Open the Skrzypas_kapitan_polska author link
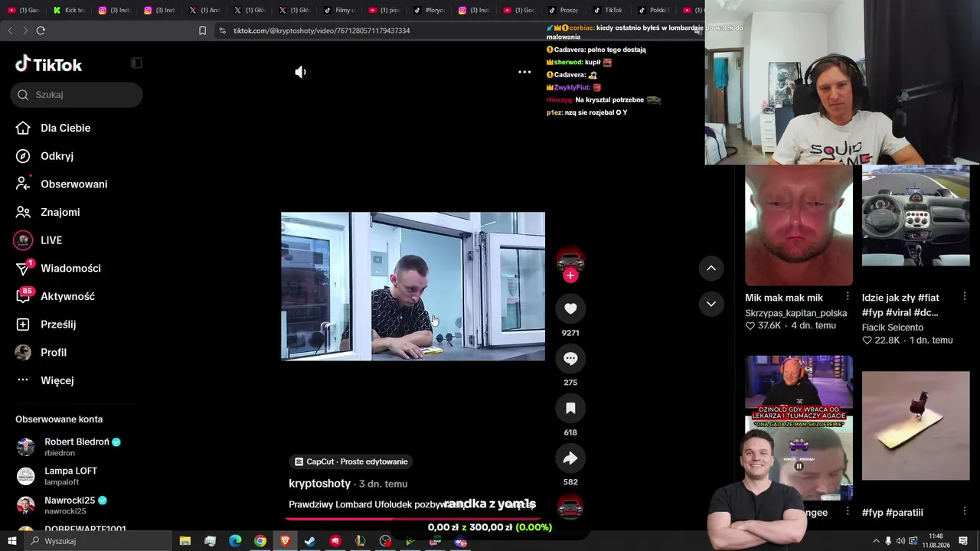The height and width of the screenshot is (551, 980). tap(796, 313)
